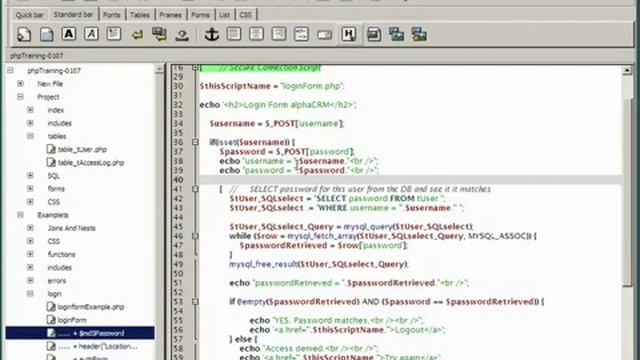Screen dimensions: 640x360
Task: Expand the Joins And Nests node
Action: (x=30, y=228)
